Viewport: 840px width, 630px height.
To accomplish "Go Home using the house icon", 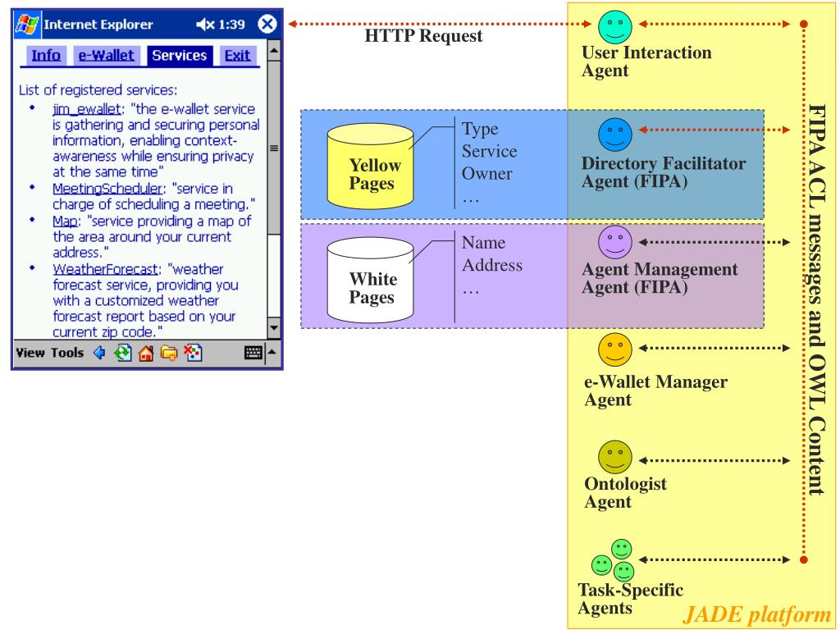I will click(146, 353).
